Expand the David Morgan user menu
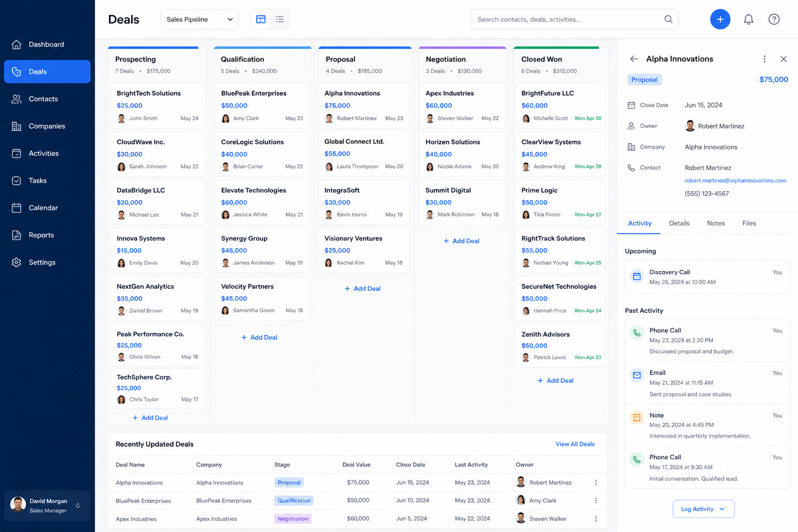This screenshot has width=798, height=532. coord(78,506)
